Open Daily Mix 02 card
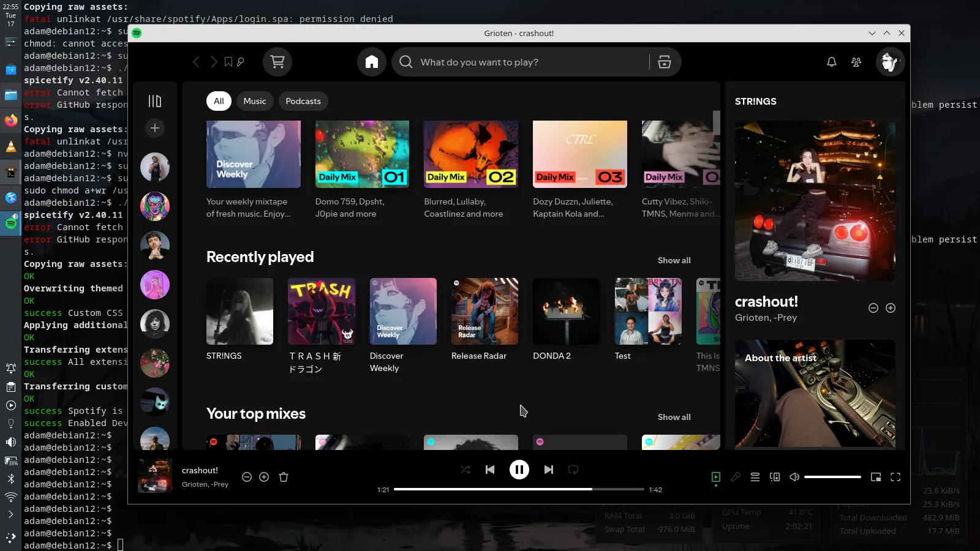 [470, 171]
